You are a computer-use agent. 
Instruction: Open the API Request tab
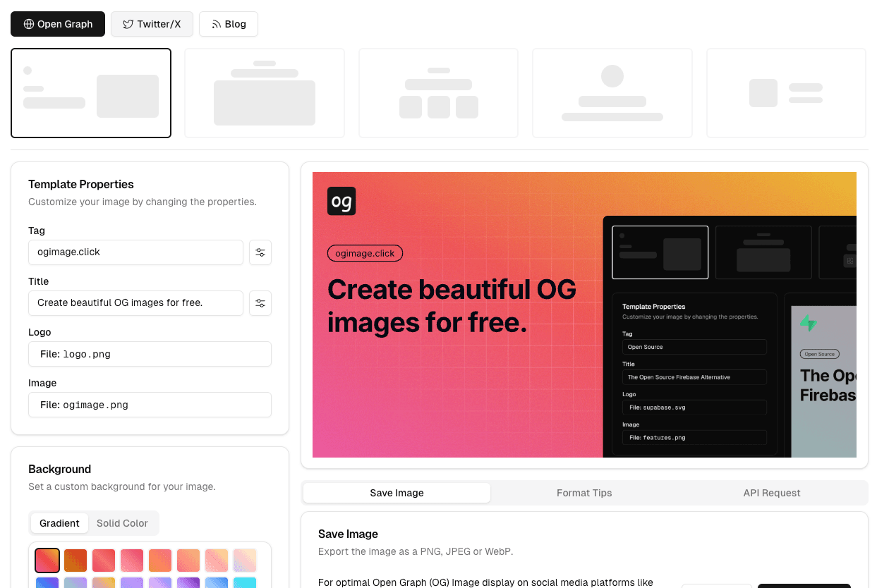coord(771,493)
